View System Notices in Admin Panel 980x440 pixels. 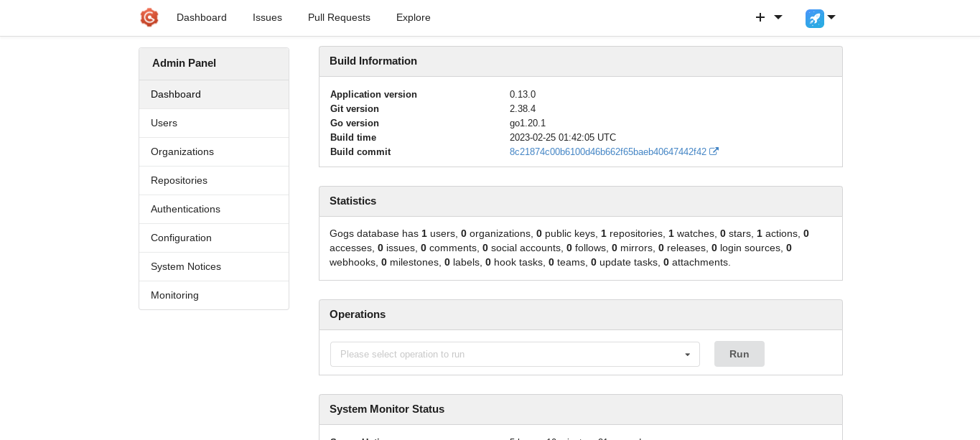[x=186, y=266]
